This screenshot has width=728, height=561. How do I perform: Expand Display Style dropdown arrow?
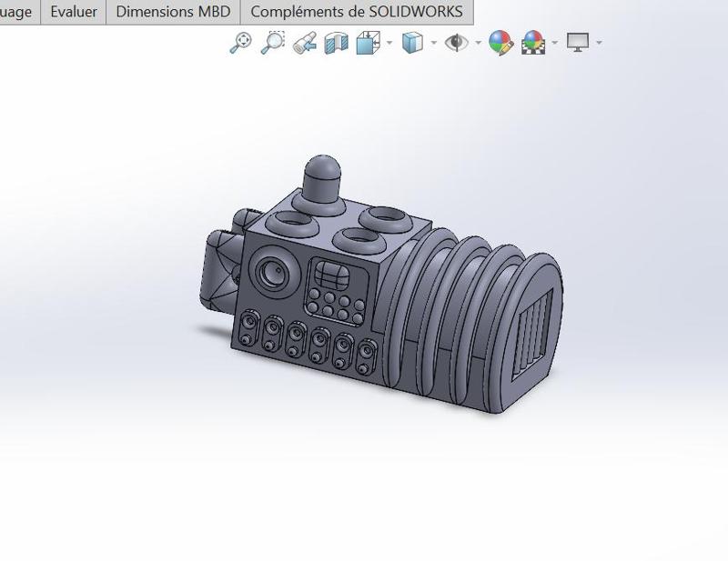click(434, 43)
